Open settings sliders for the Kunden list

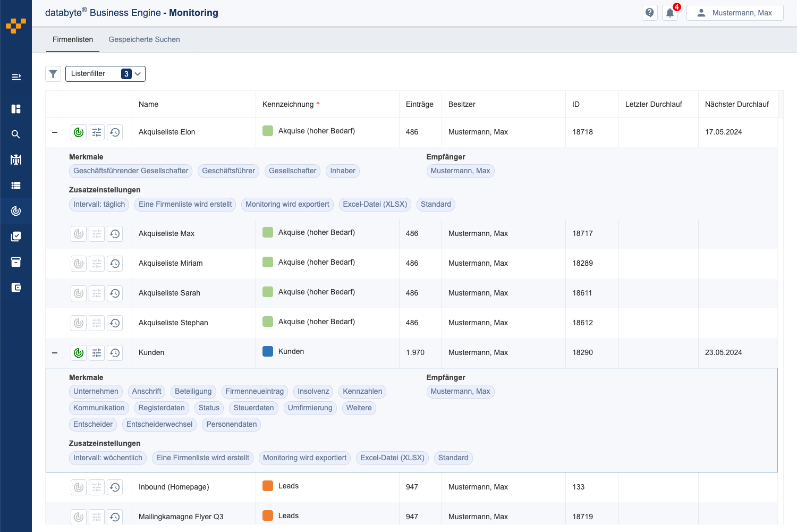97,352
